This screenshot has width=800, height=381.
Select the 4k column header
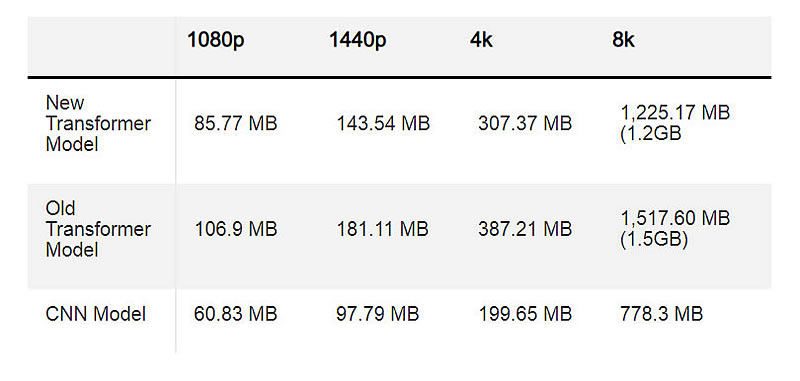482,41
